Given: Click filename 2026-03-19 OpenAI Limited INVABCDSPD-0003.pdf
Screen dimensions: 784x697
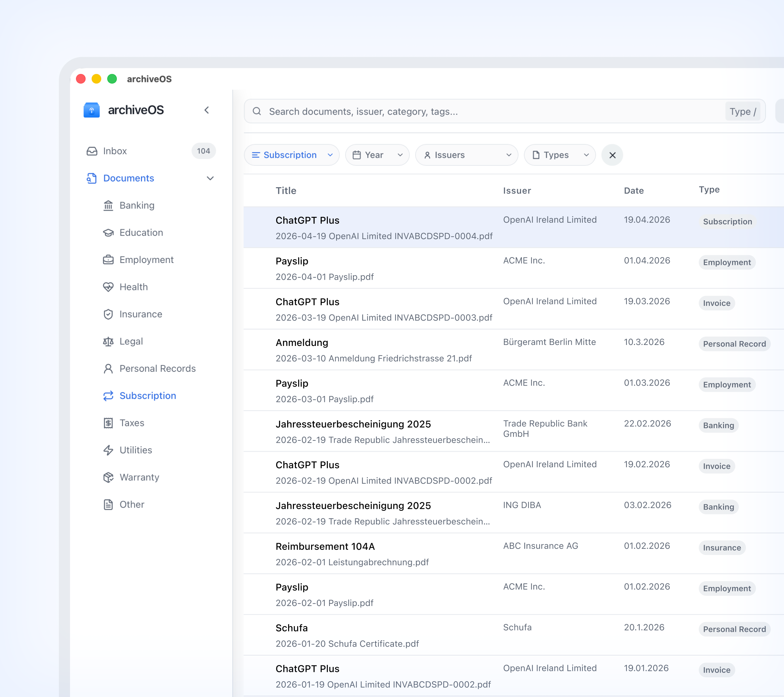Looking at the screenshot, I should click(x=384, y=318).
